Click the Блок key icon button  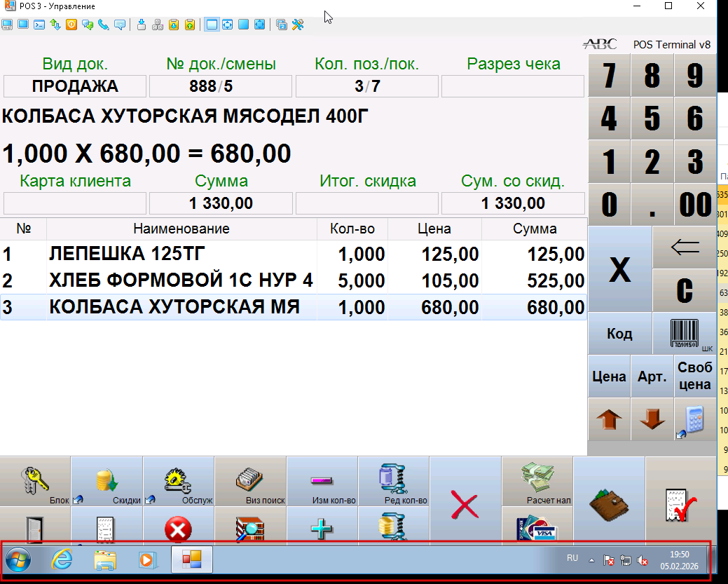point(35,482)
